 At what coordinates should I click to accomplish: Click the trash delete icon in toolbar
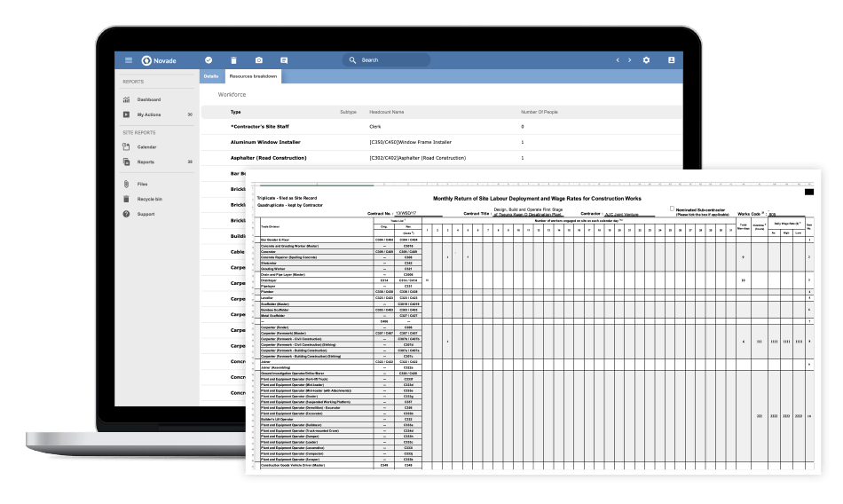tap(233, 60)
